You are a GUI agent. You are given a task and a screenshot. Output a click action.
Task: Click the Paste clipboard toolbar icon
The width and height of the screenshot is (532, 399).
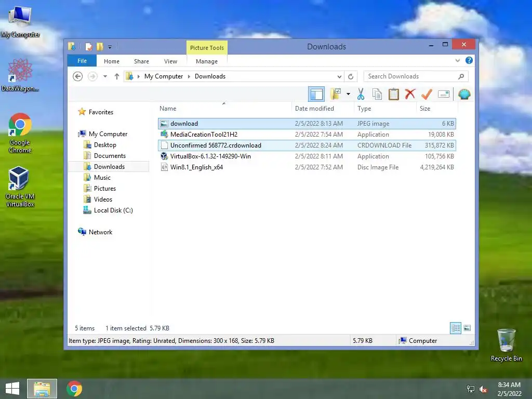(x=394, y=94)
